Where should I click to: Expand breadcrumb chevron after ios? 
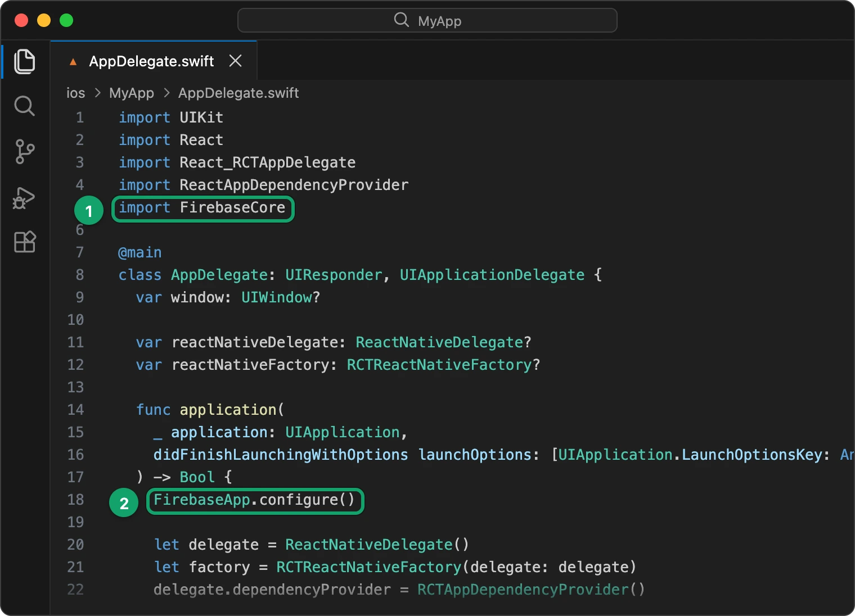[x=97, y=93]
